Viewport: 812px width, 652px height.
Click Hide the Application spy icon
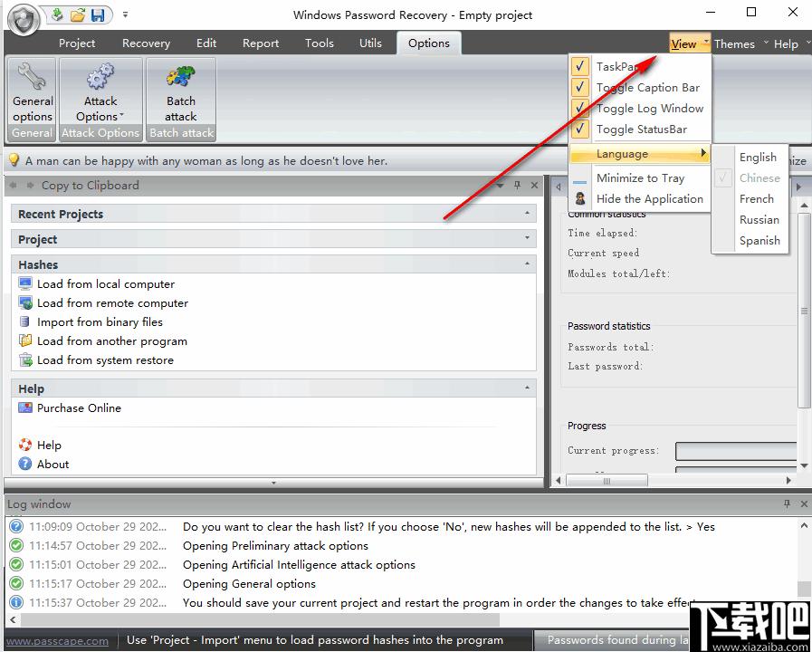580,198
